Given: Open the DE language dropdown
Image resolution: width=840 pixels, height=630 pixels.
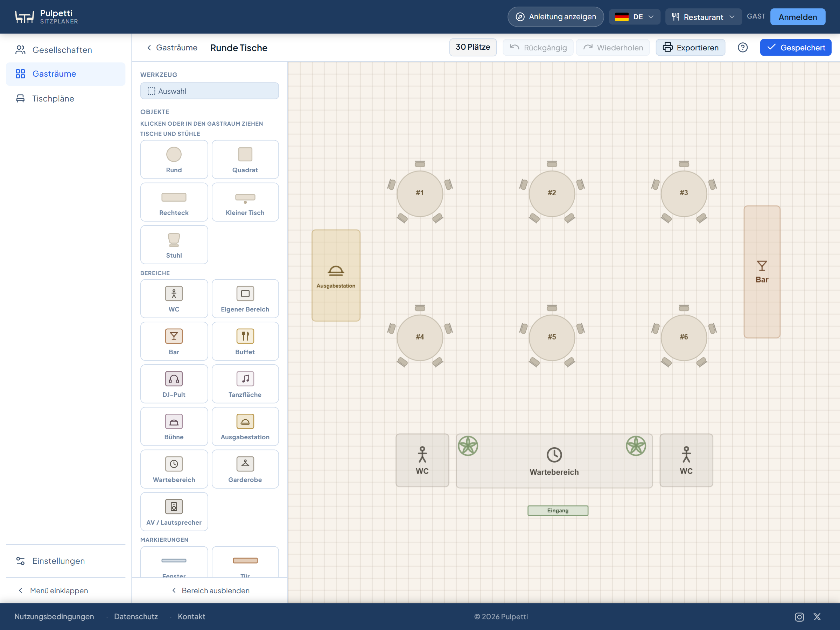Looking at the screenshot, I should pyautogui.click(x=634, y=17).
